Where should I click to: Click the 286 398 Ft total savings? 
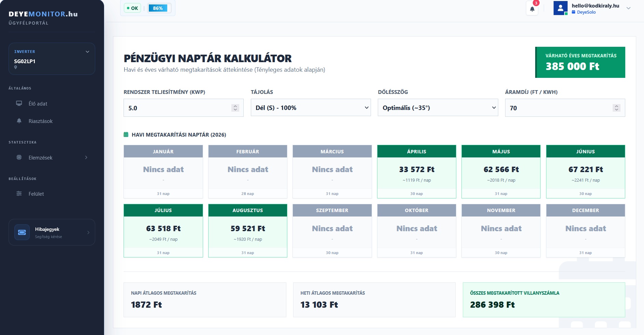492,305
